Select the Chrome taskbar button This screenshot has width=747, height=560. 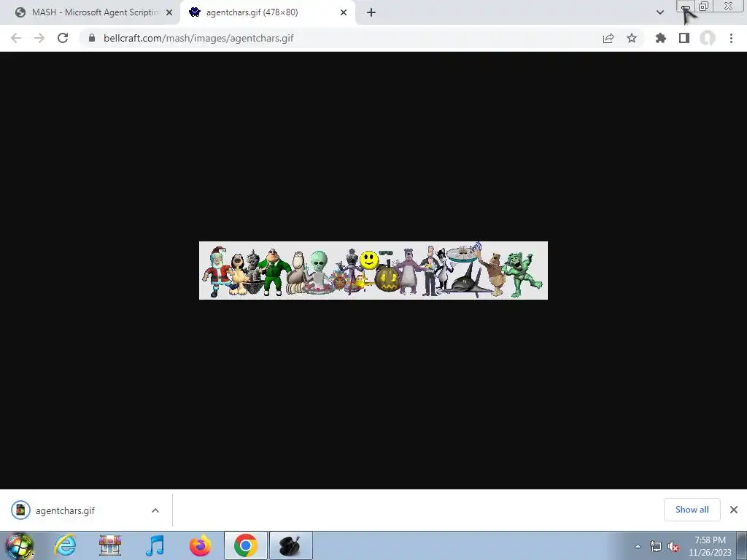tap(246, 545)
